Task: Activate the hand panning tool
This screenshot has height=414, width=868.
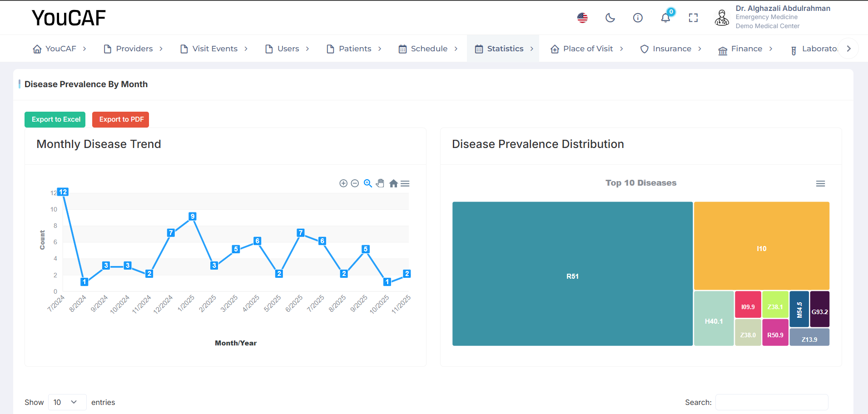Action: [x=380, y=183]
